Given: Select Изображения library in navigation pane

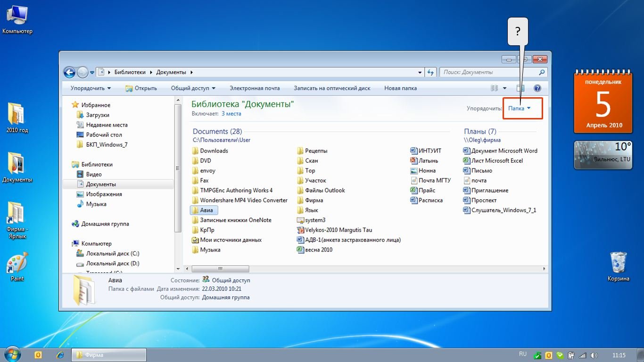Looking at the screenshot, I should coord(104,194).
